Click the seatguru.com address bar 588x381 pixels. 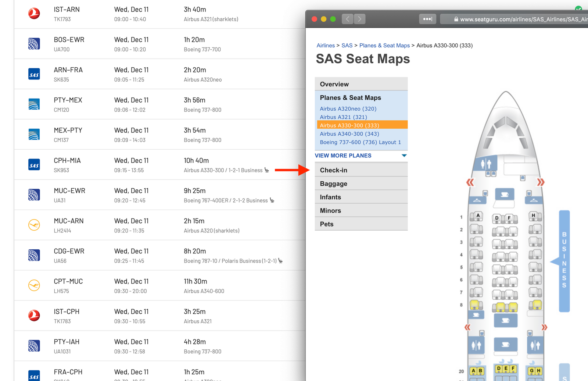(x=514, y=19)
